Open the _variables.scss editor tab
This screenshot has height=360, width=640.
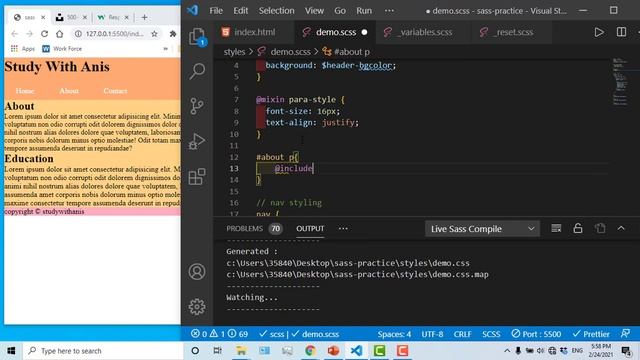point(424,32)
